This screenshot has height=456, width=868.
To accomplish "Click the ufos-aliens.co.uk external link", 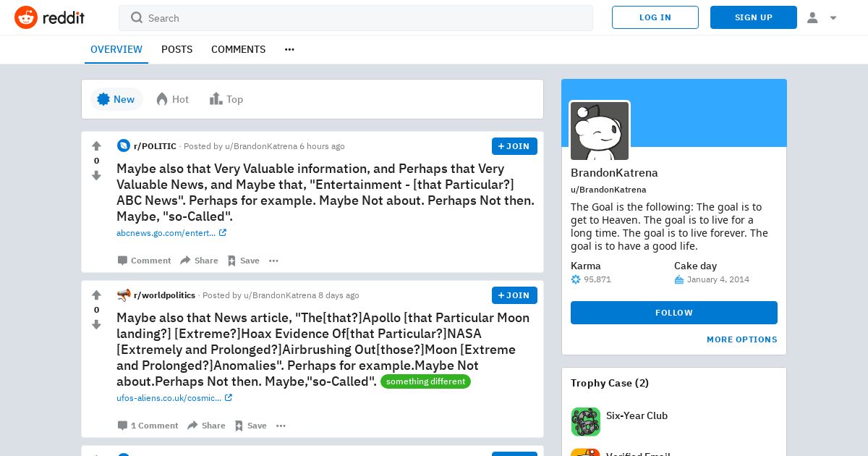I will coord(174,398).
